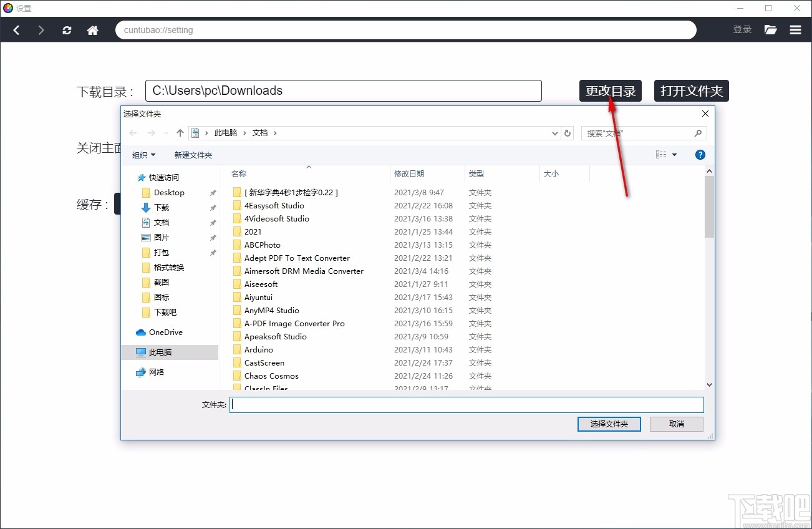Select OneDrive in the navigation pane
The height and width of the screenshot is (529, 812).
tap(165, 332)
